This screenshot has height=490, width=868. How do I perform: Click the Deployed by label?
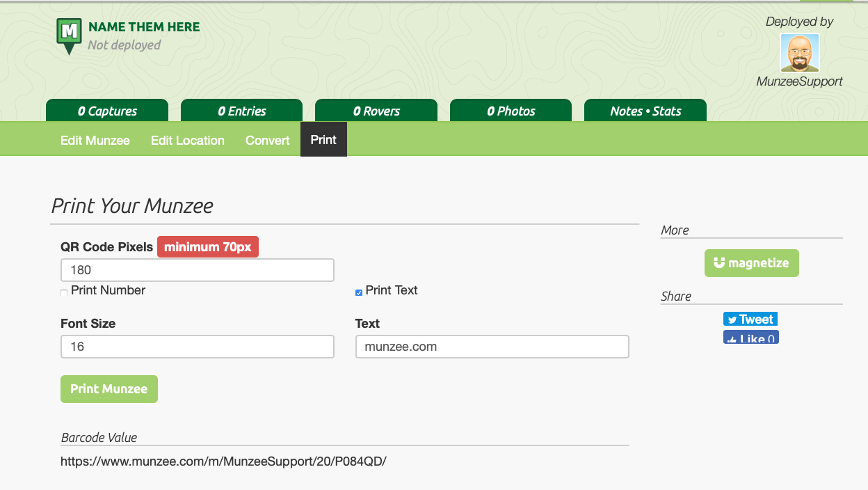click(800, 22)
